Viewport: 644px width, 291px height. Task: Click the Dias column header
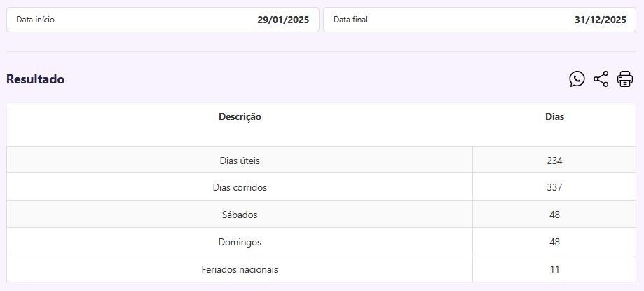(554, 117)
